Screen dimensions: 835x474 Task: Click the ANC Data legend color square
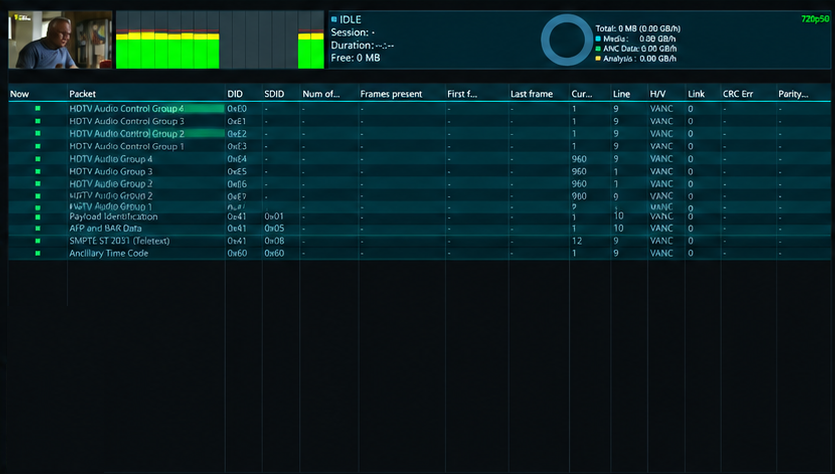point(598,48)
